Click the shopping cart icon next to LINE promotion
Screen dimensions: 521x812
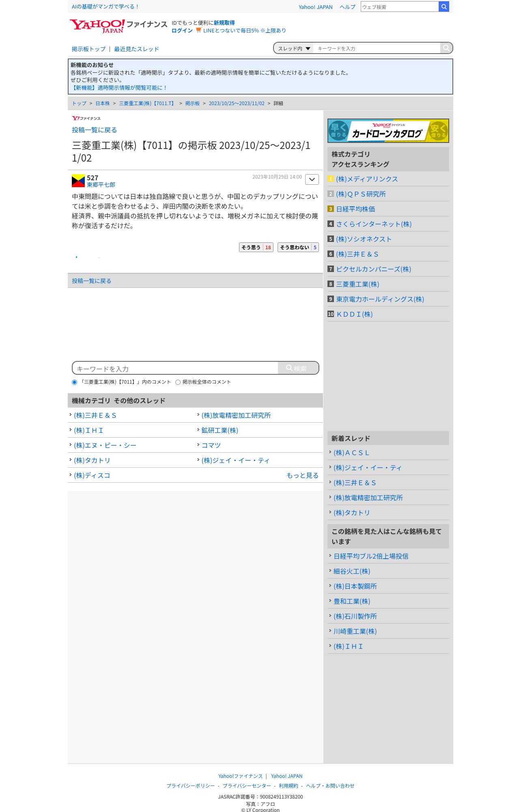(198, 30)
